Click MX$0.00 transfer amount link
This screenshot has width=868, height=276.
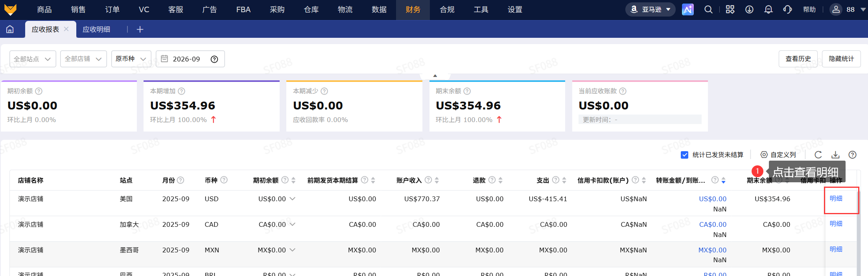712,250
